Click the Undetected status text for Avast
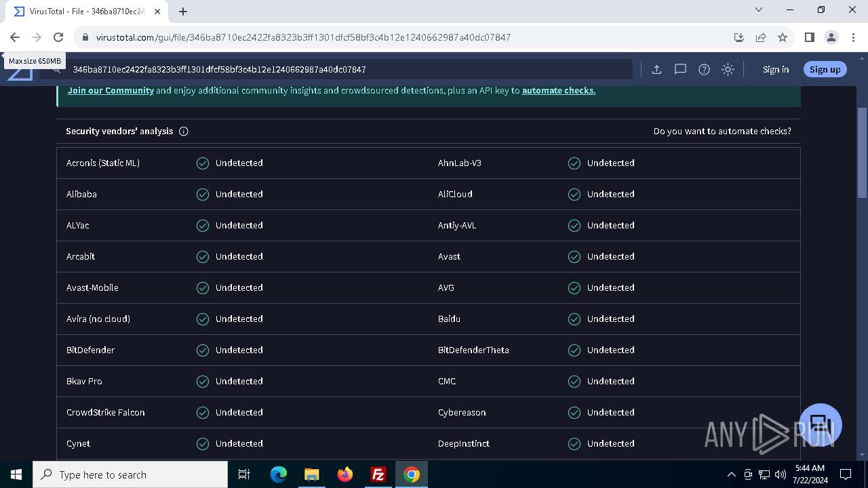The width and height of the screenshot is (868, 488). 611,256
